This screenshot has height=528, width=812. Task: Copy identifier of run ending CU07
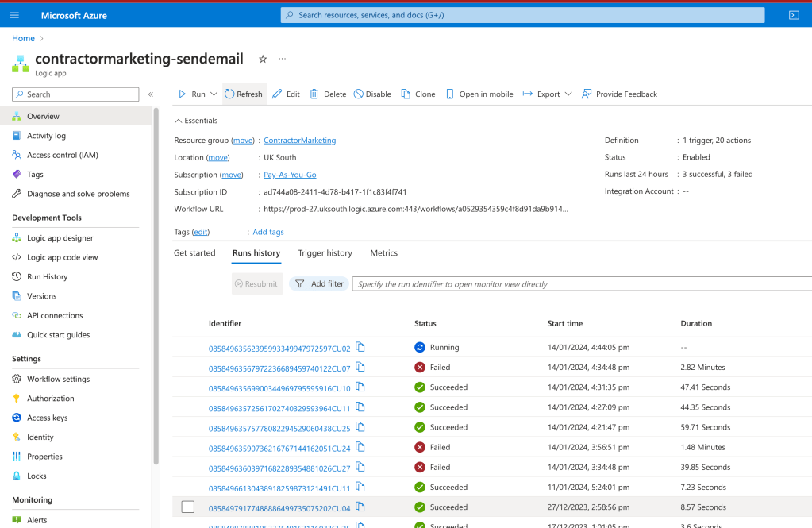(360, 368)
